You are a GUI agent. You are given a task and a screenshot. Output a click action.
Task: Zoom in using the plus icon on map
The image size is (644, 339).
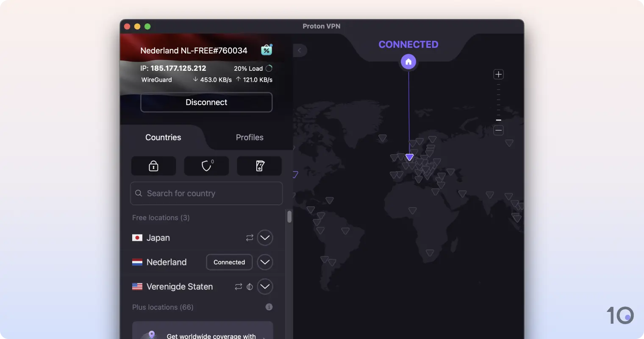point(498,74)
